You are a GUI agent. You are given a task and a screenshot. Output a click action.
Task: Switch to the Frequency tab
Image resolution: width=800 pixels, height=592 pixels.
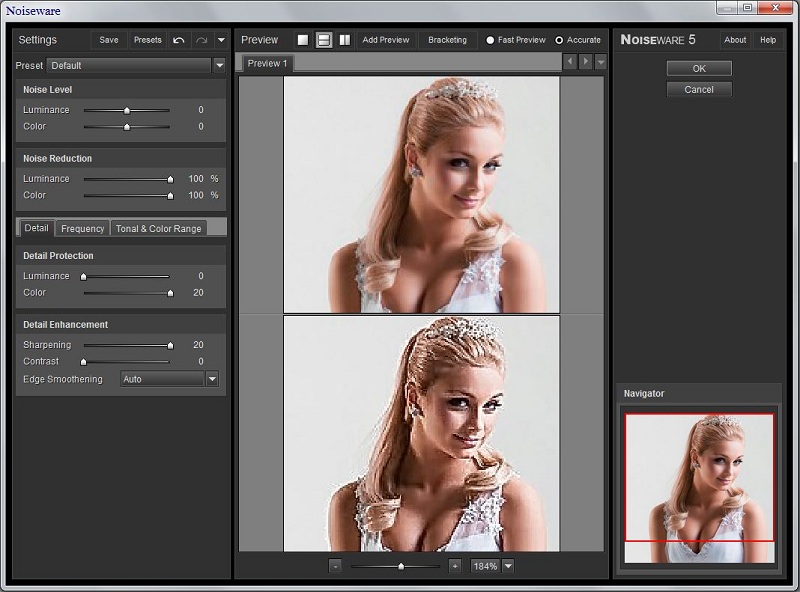click(82, 229)
